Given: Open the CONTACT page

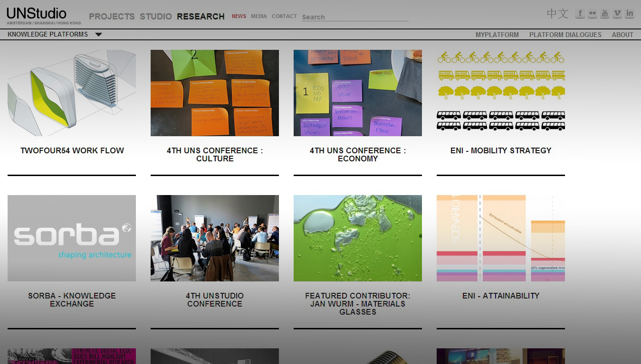Looking at the screenshot, I should 284,16.
